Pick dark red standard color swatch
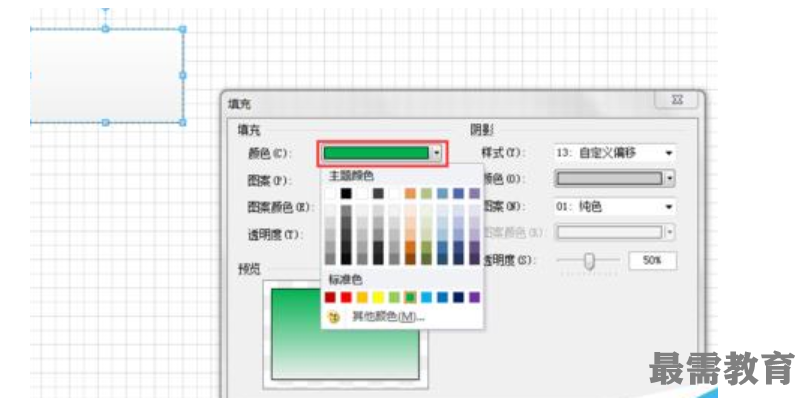 click(x=331, y=297)
